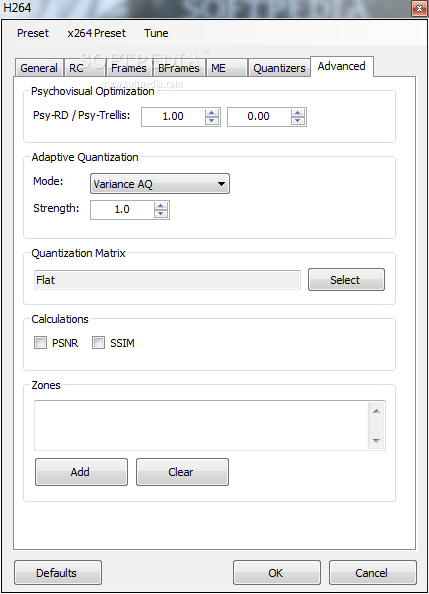Switch to the Quantizers tab
Screen dimensions: 429x594
point(279,68)
